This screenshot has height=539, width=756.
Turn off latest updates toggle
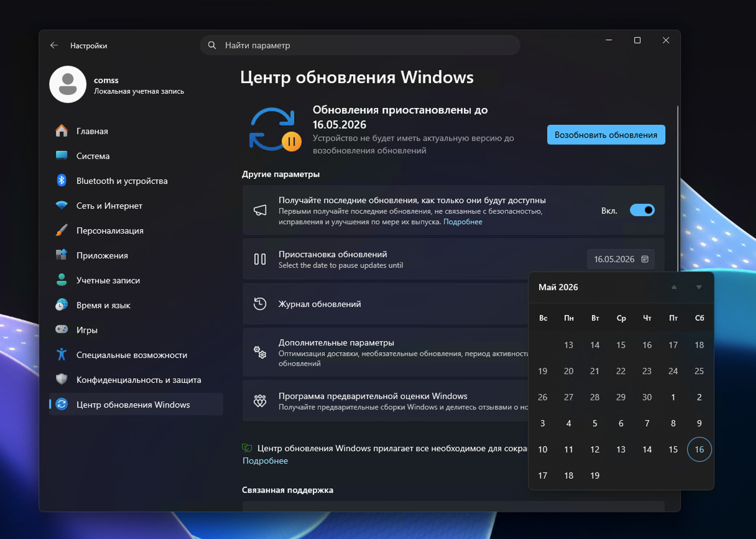[642, 211]
